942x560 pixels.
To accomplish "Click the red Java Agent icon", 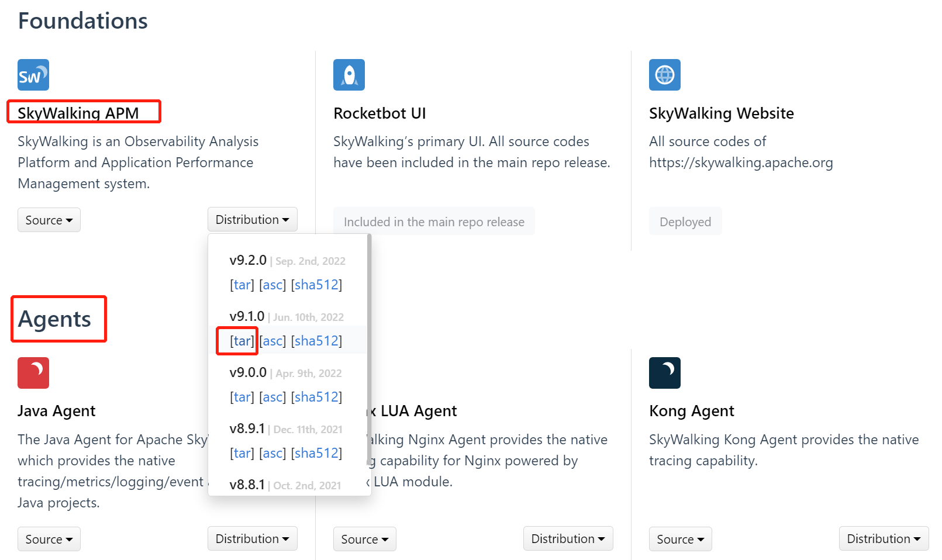I will [x=33, y=373].
